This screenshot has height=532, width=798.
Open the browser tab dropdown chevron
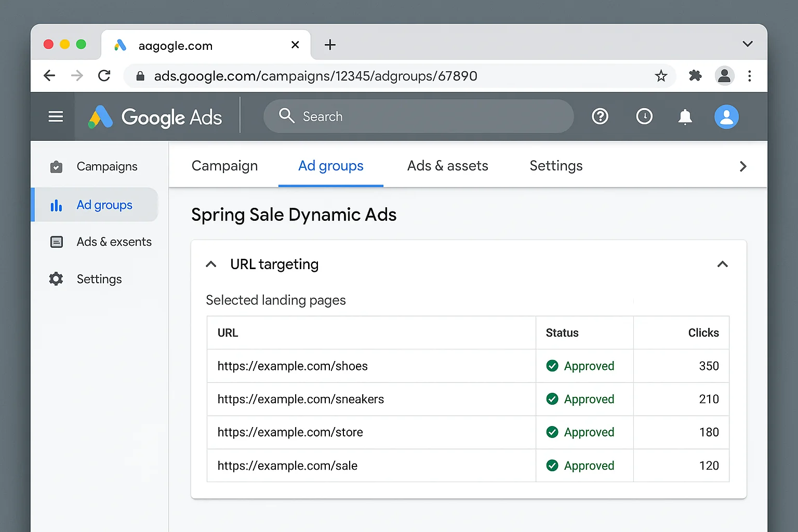pos(748,44)
